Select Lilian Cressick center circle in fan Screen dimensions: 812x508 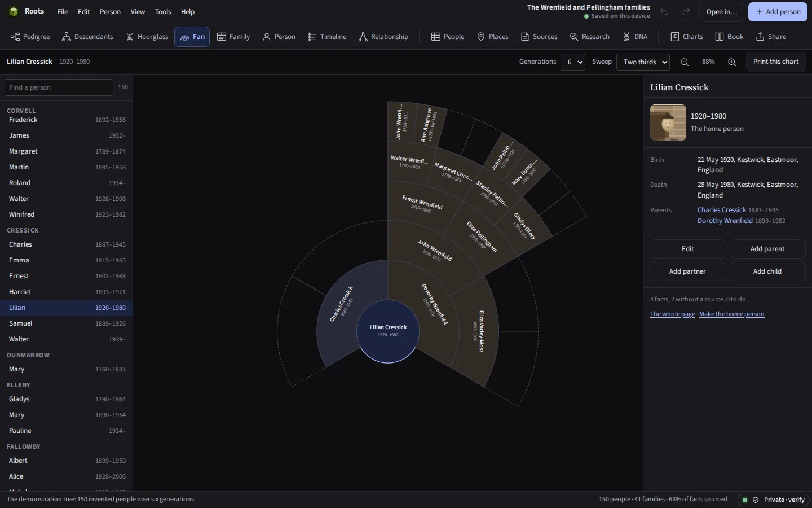point(388,331)
